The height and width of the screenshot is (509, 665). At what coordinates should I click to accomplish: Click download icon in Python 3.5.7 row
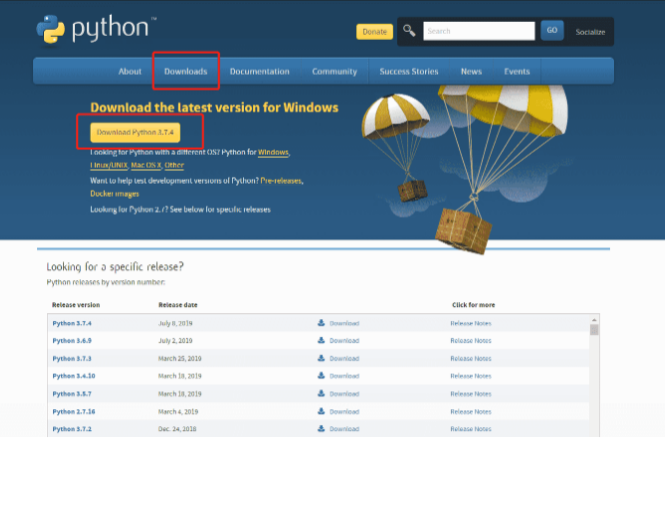tap(321, 393)
